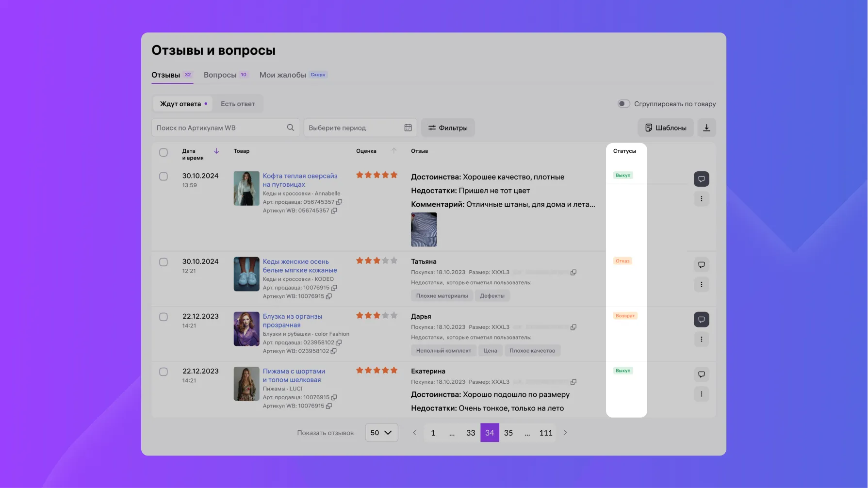Select the Есть ответ filter tab
Image resolution: width=868 pixels, height=488 pixels.
[x=238, y=104]
